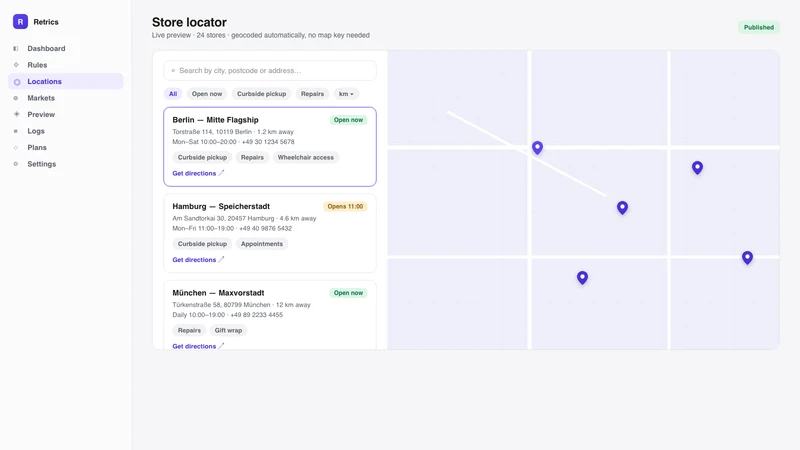This screenshot has width=800, height=450.
Task: Select the map pin on the diagonal road junction
Action: click(x=537, y=147)
